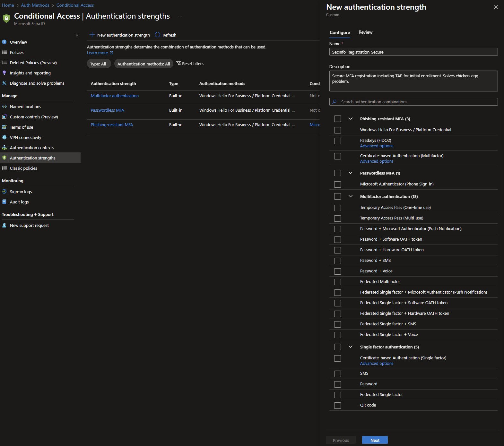Click the Diagnose and solve problems icon
The height and width of the screenshot is (446, 504).
point(4,83)
